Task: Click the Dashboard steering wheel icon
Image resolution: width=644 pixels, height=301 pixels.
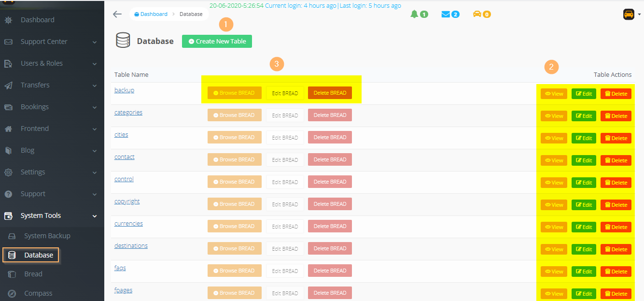Action: [9, 20]
